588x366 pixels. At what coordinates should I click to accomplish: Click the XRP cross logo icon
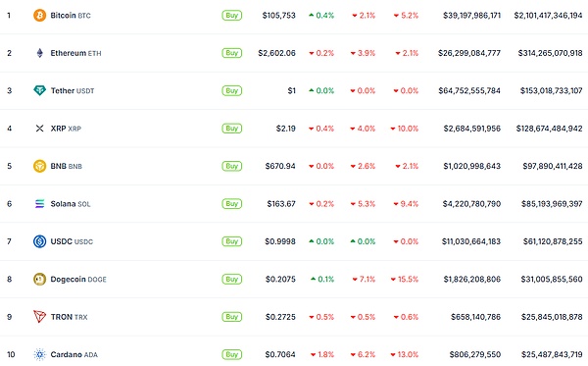tap(40, 129)
